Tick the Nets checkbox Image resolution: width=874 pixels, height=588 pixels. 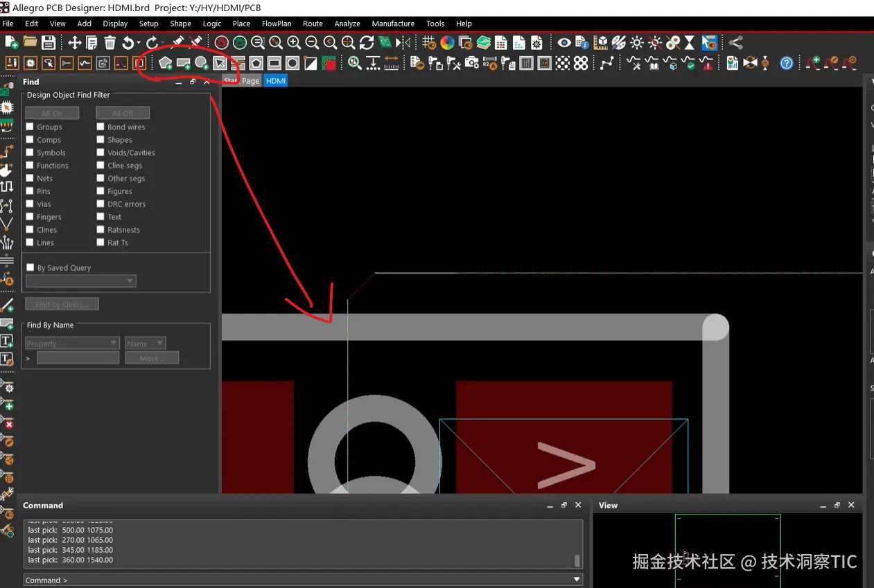tap(30, 178)
